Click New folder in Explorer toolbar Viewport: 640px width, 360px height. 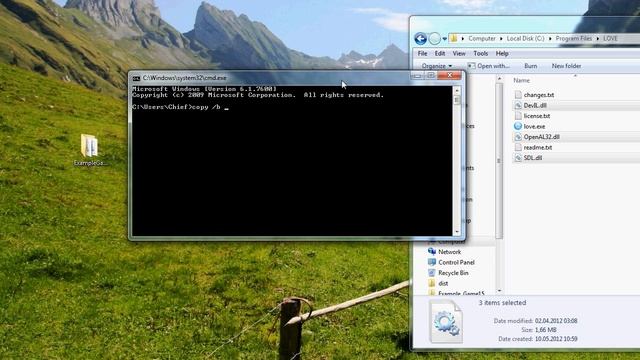566,66
